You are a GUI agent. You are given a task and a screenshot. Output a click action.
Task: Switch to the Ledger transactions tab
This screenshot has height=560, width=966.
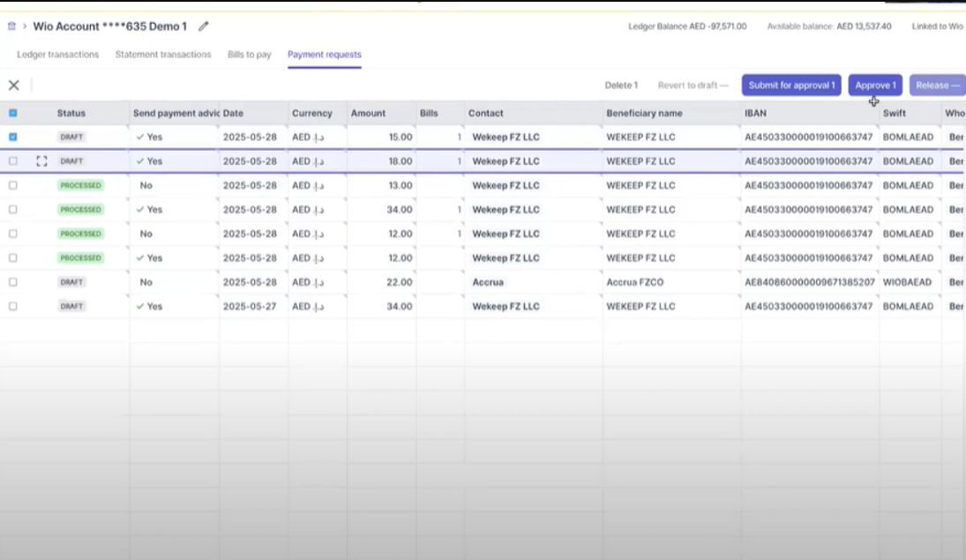[x=58, y=54]
